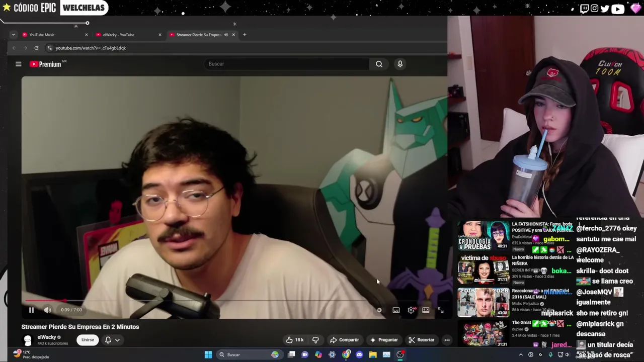Enter fullscreen on the video player
The image size is (644, 362).
tap(440, 310)
